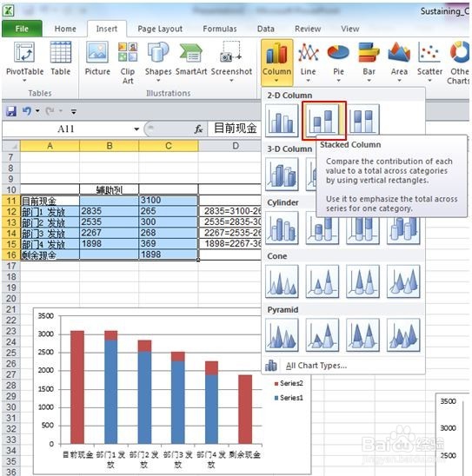The width and height of the screenshot is (472, 476).
Task: Choose 3-D Cylinder chart
Action: (x=403, y=231)
